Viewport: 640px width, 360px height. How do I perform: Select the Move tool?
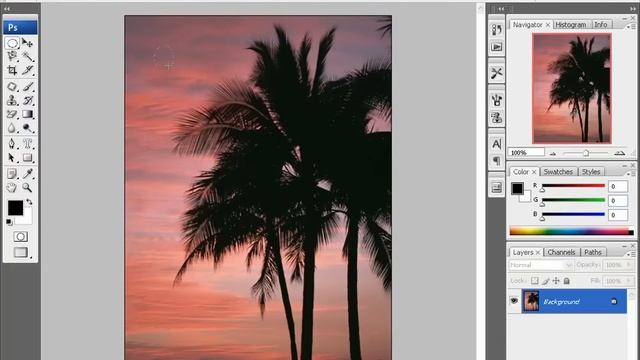(x=27, y=43)
